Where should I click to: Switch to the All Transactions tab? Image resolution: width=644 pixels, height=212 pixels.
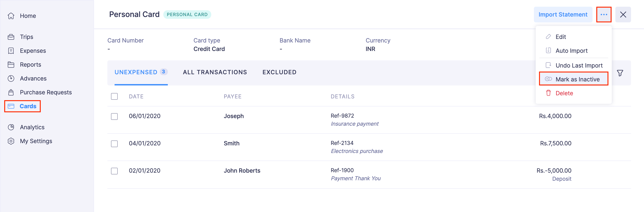[x=215, y=72]
